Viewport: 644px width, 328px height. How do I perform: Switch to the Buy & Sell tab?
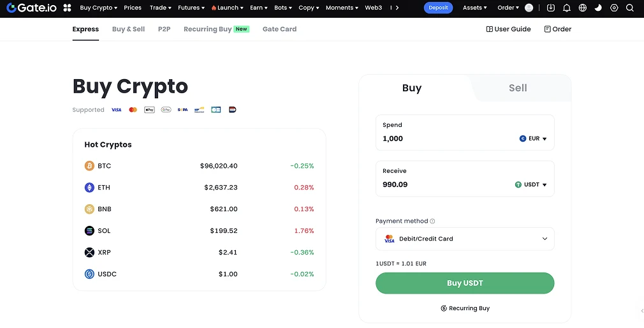coord(129,29)
